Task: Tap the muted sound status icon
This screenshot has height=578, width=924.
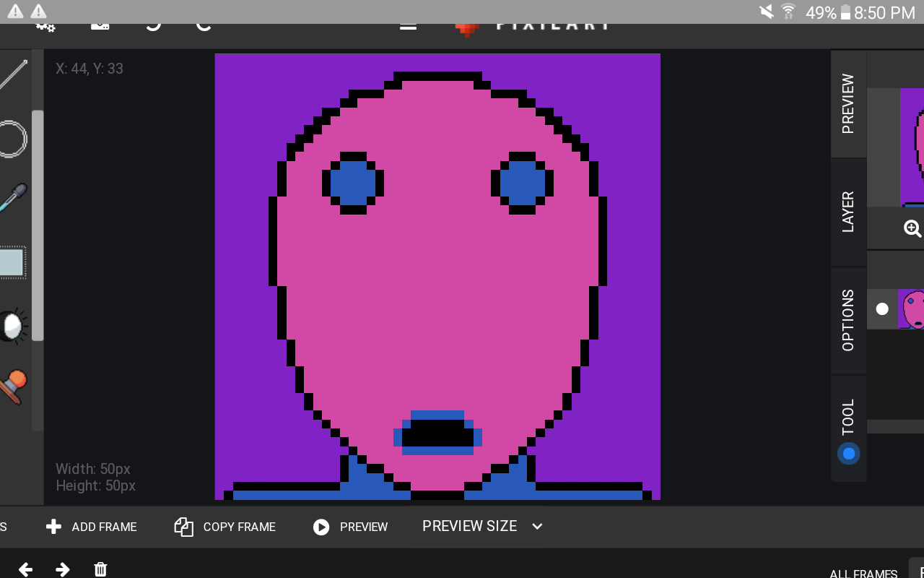Action: click(x=767, y=12)
